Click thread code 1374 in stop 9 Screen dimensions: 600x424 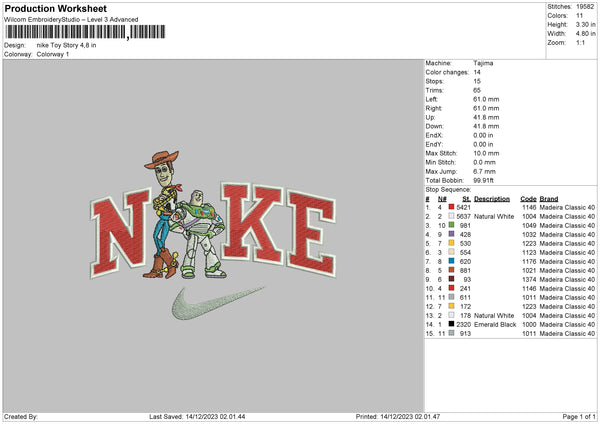[x=529, y=279]
